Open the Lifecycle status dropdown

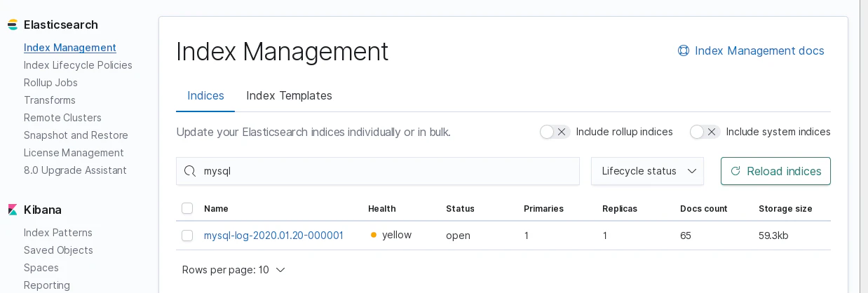point(647,171)
